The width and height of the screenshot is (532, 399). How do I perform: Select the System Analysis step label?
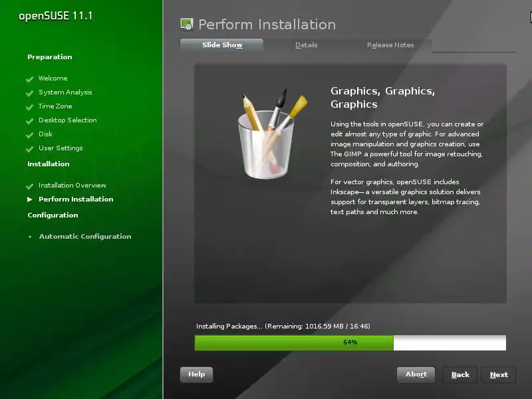point(65,92)
